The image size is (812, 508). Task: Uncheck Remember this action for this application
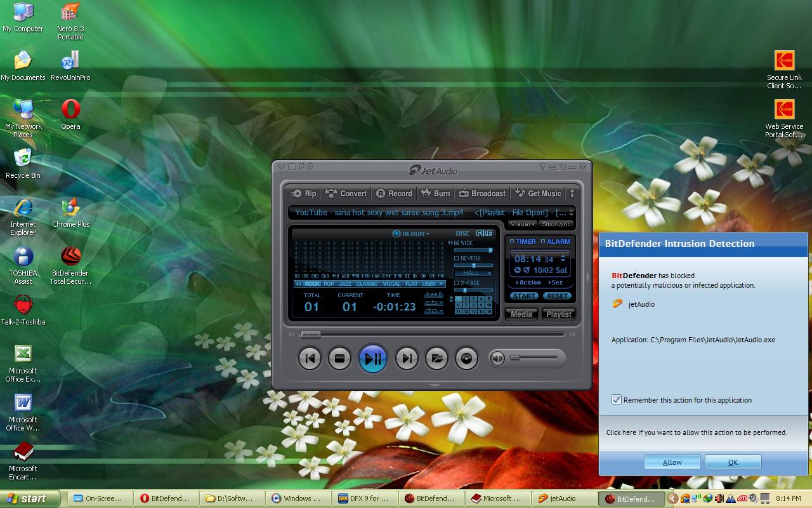coord(616,399)
